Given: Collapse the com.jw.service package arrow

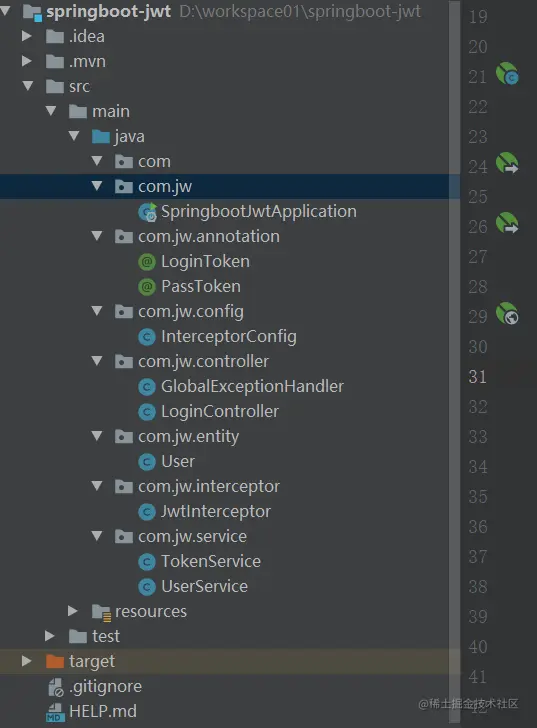Looking at the screenshot, I should 97,536.
